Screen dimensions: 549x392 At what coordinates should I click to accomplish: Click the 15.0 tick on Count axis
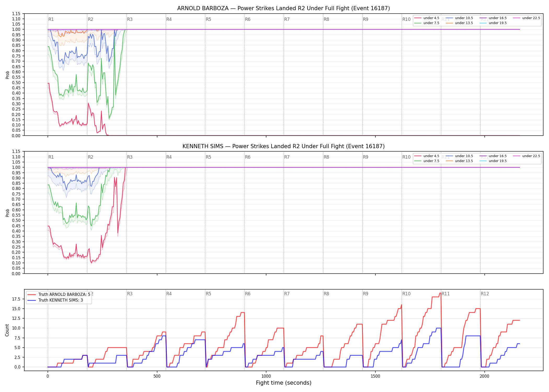click(x=16, y=309)
